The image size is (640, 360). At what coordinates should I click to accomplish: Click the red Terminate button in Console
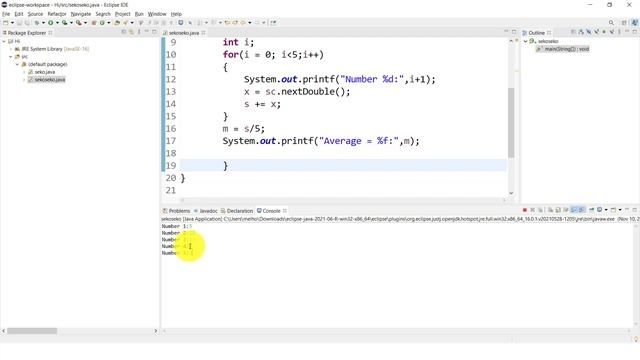524,210
